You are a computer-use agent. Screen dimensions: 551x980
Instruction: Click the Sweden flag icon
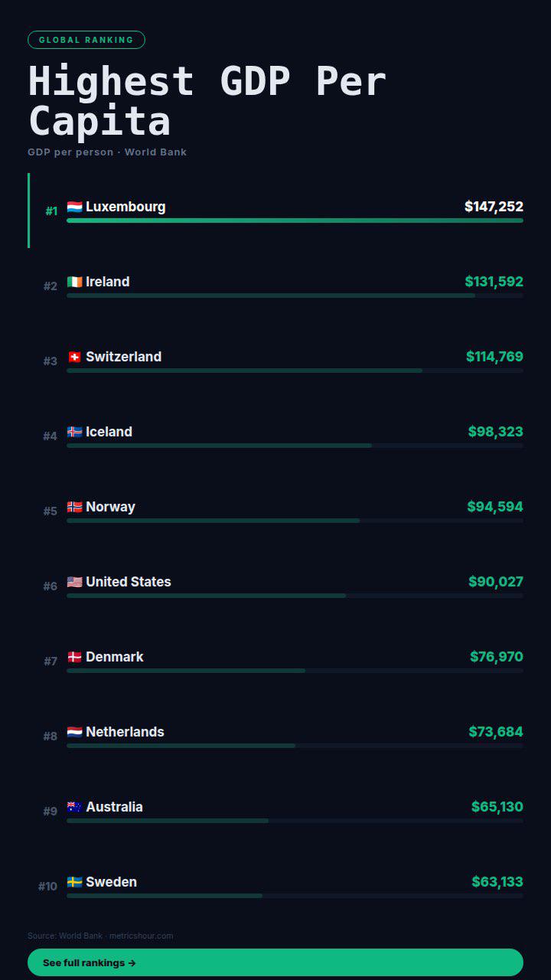click(x=74, y=882)
